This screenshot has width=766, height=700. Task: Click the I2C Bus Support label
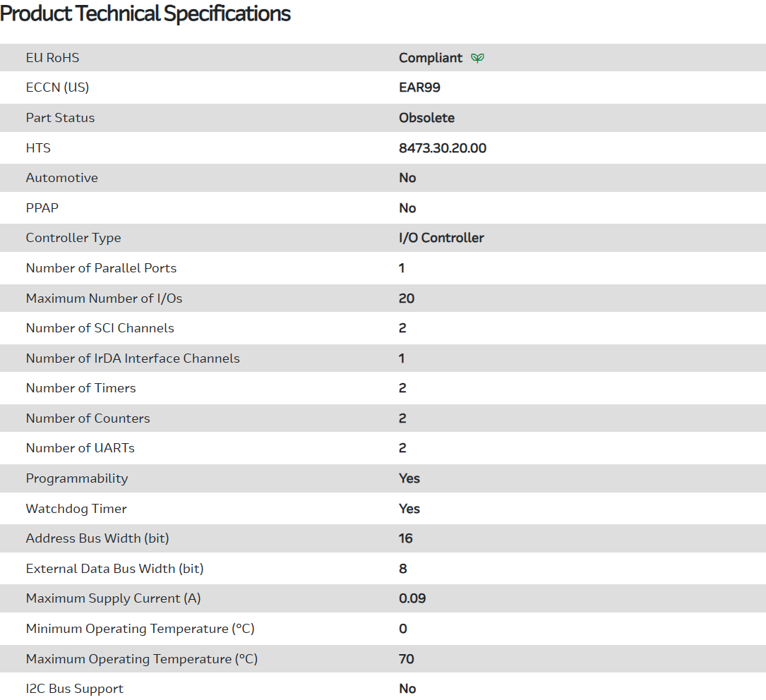click(x=74, y=689)
